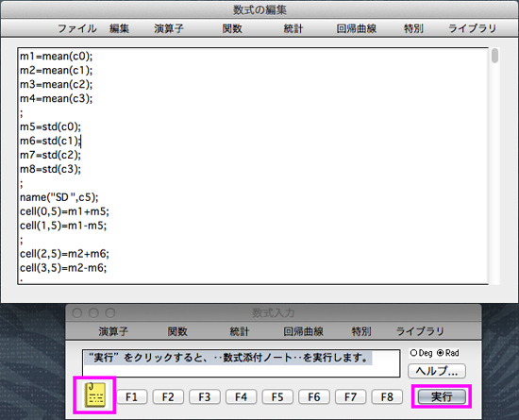Open ファイル menu in formula editor
This screenshot has height=420, width=519.
(77, 29)
